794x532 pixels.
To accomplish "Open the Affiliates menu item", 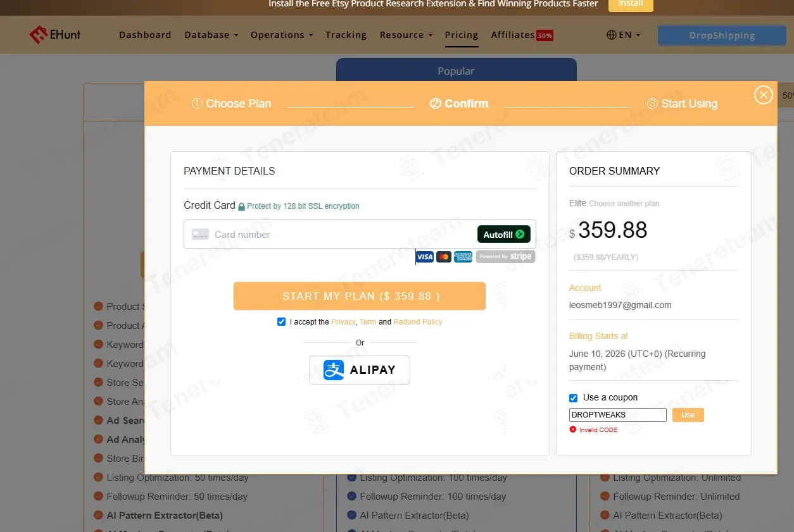I will coord(513,35).
